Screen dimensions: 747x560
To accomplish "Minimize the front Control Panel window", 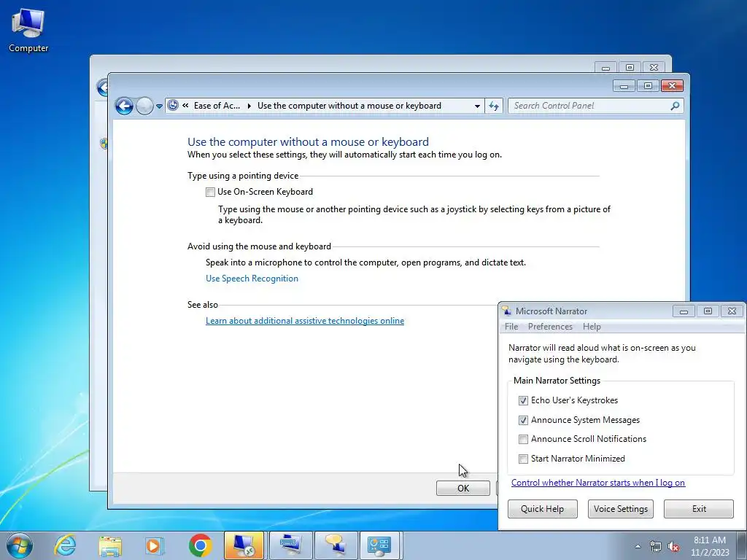I will coord(624,86).
